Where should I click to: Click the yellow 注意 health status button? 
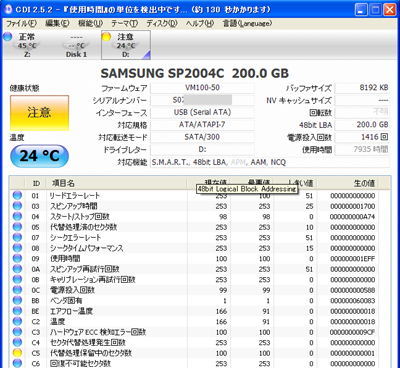tap(39, 113)
